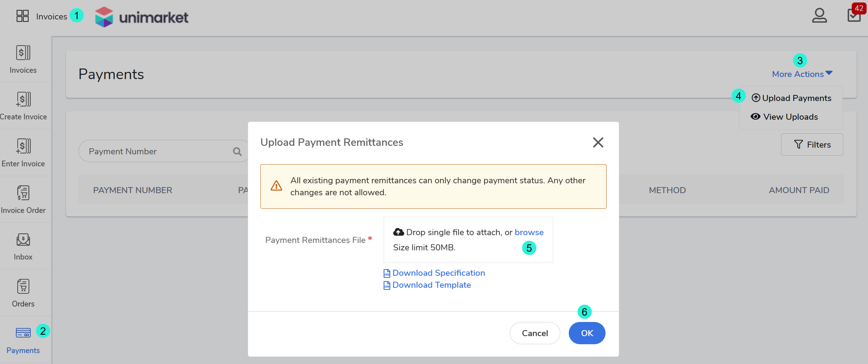Go to Create Invoice in sidebar
868x364 pixels.
(23, 106)
